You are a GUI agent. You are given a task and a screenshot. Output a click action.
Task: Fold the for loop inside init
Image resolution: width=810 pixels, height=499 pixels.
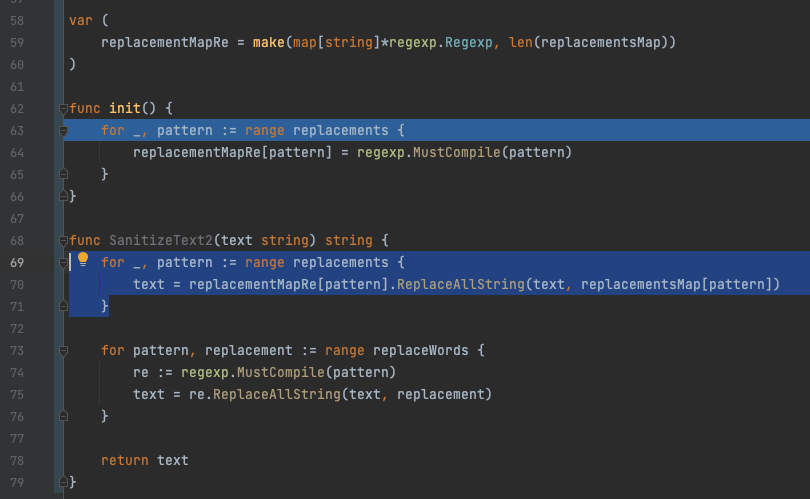[64, 130]
